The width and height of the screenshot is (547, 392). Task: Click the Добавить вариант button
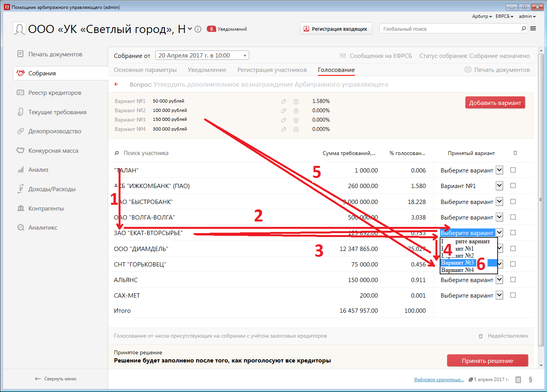(495, 103)
